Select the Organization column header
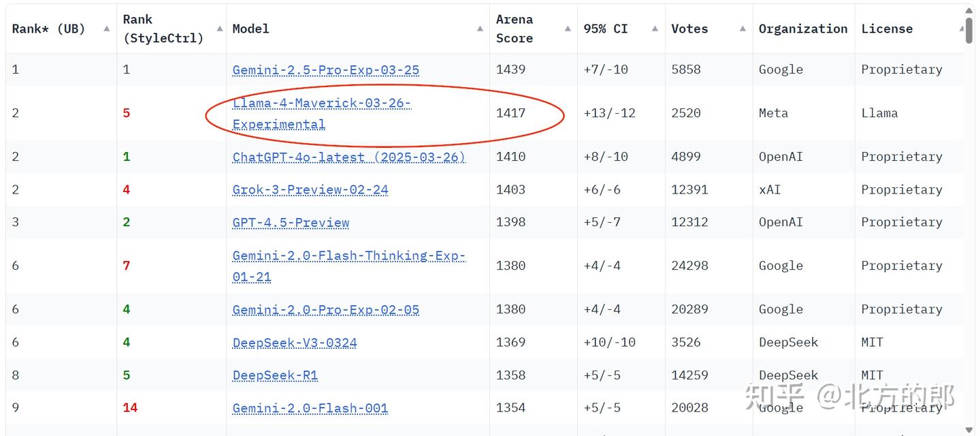This screenshot has width=980, height=436. tap(803, 29)
